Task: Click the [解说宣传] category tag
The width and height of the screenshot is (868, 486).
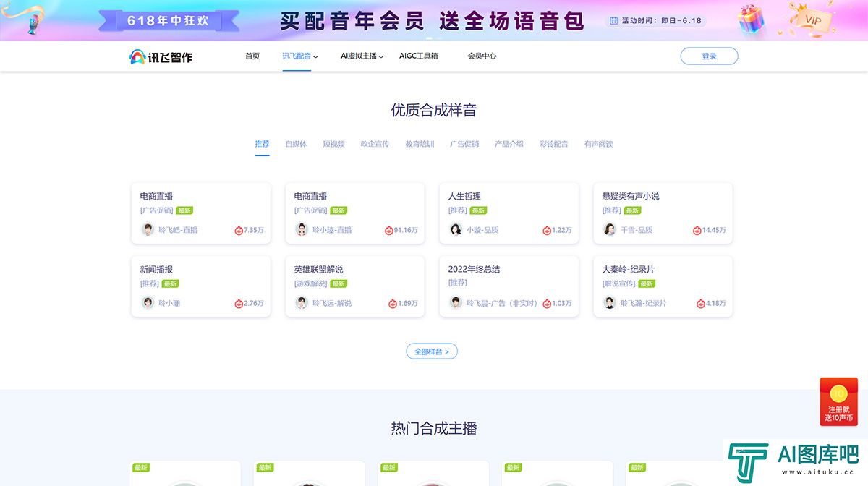Action: point(618,283)
